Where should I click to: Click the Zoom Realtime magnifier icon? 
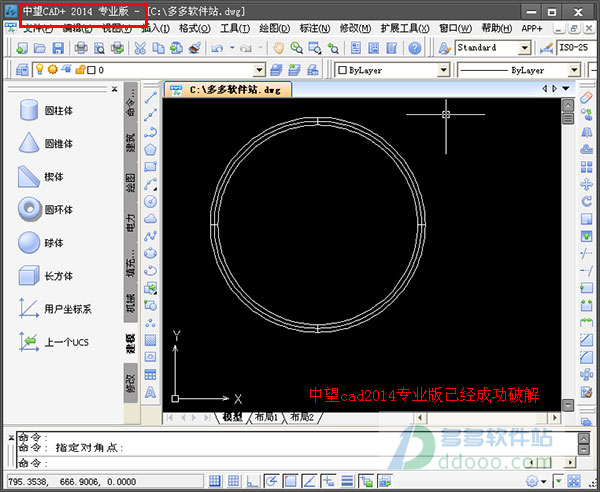point(297,48)
